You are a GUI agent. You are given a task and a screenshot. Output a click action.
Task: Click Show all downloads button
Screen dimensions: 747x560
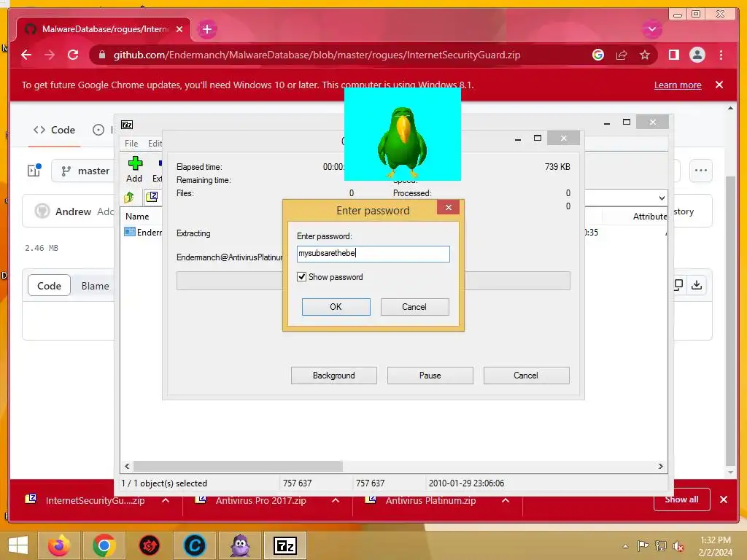tap(682, 499)
